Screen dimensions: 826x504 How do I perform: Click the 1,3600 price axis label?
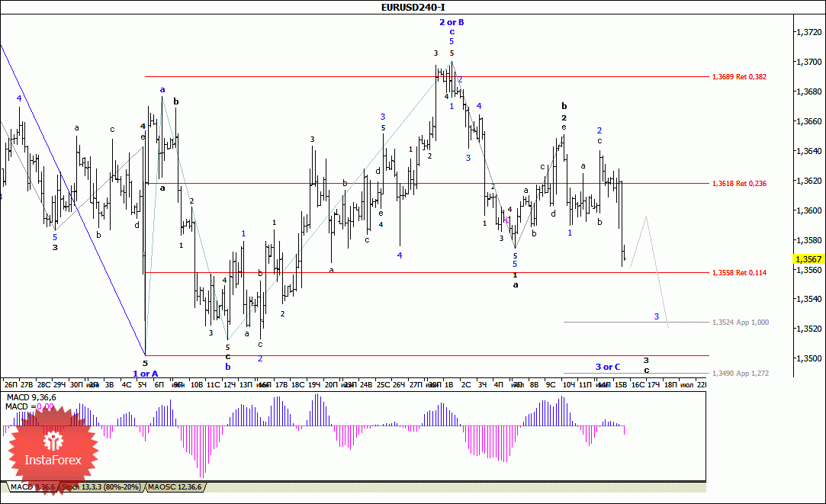[808, 210]
